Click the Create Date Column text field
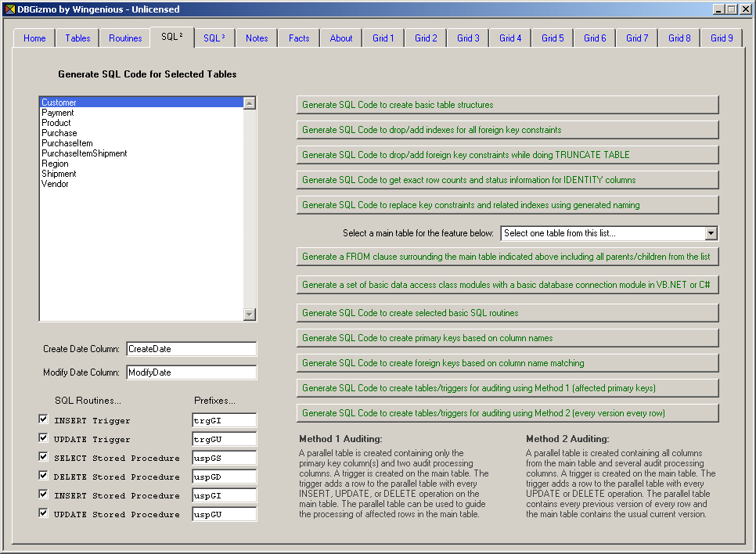The height and width of the screenshot is (554, 756). [x=190, y=349]
